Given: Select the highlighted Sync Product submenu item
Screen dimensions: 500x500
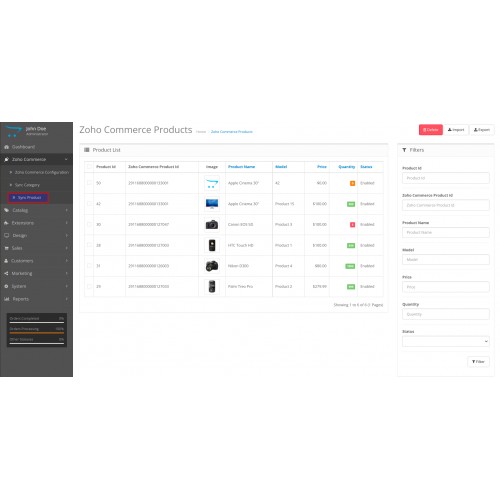Looking at the screenshot, I should pyautogui.click(x=28, y=198).
